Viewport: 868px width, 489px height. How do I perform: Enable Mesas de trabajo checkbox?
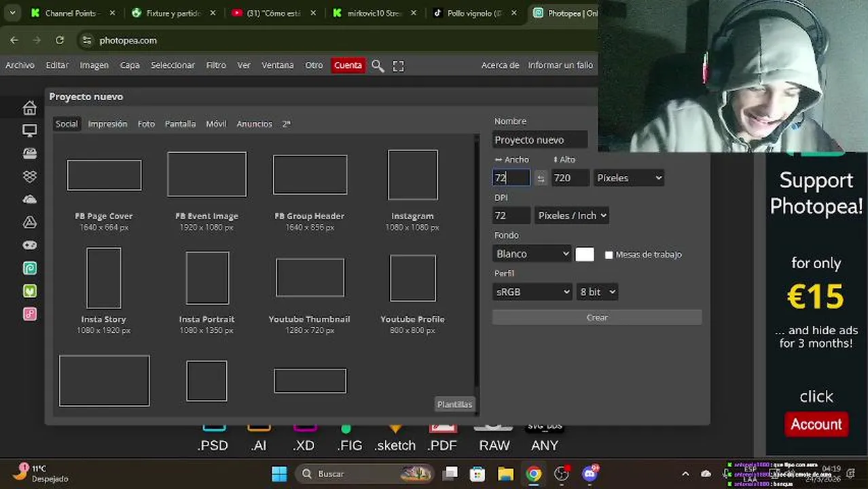click(x=609, y=255)
